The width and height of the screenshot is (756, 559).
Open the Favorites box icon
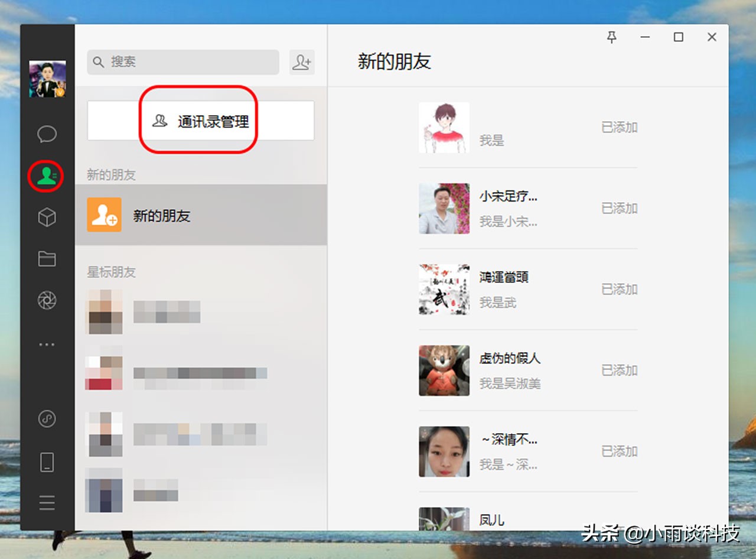tap(47, 217)
